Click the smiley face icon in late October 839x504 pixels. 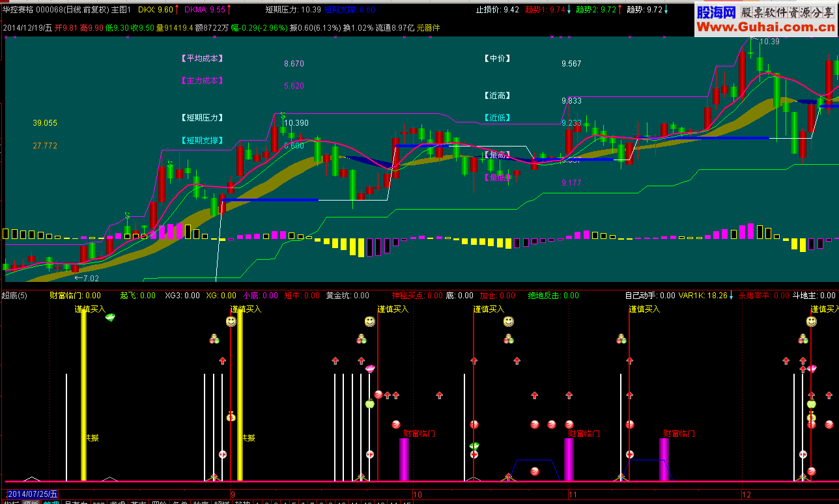[508, 322]
